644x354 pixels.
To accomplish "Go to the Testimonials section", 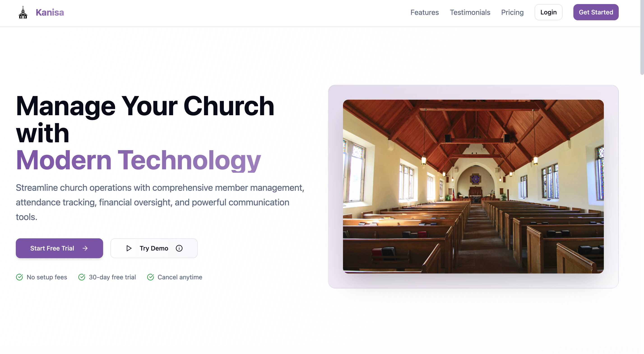I will pos(470,12).
